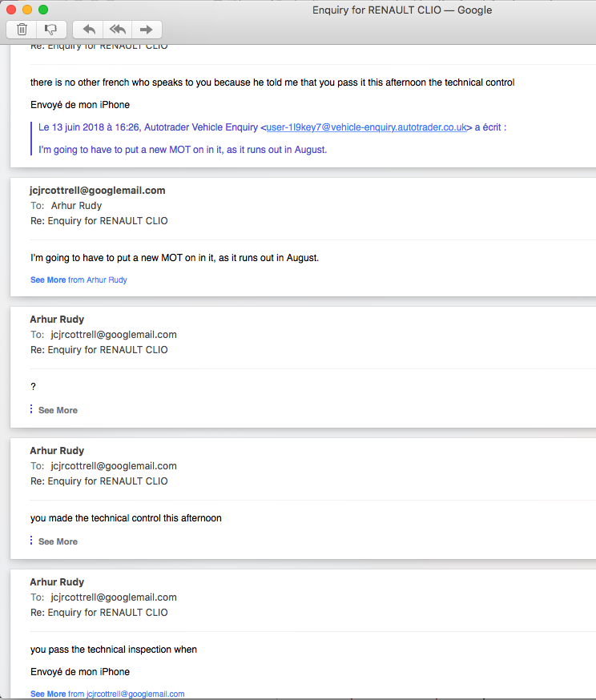The width and height of the screenshot is (596, 700).
Task: Click 'you pass the technical inspection when' message text
Action: (114, 650)
